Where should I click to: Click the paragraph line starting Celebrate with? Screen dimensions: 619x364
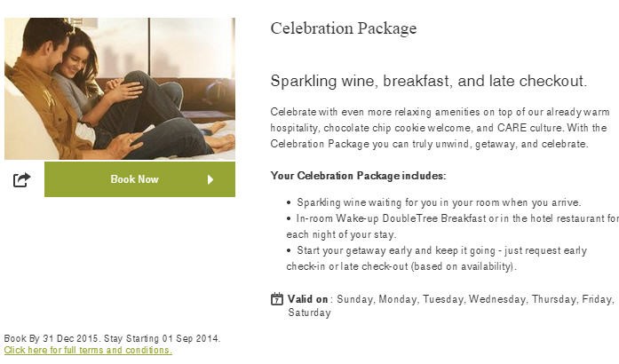440,112
